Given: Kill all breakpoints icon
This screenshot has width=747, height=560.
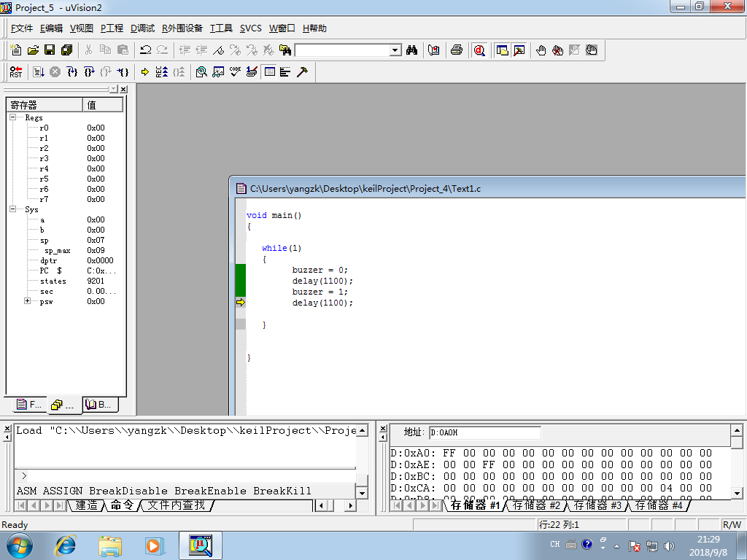Looking at the screenshot, I should click(x=557, y=50).
